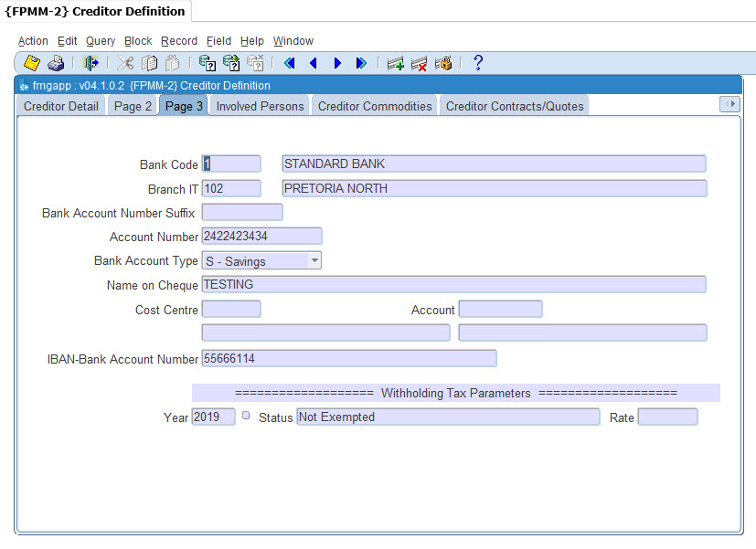Go to the next record arrow
The image size is (756, 549).
(337, 63)
